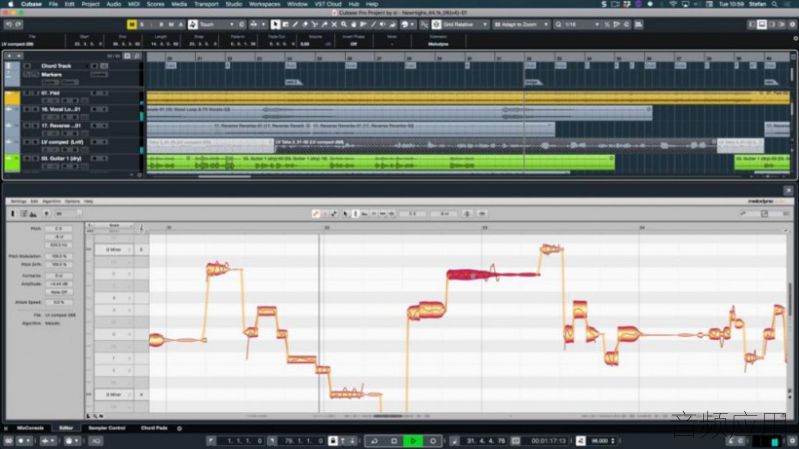Select the Object Selection arrow tool
This screenshot has width=799, height=449.
[x=275, y=24]
